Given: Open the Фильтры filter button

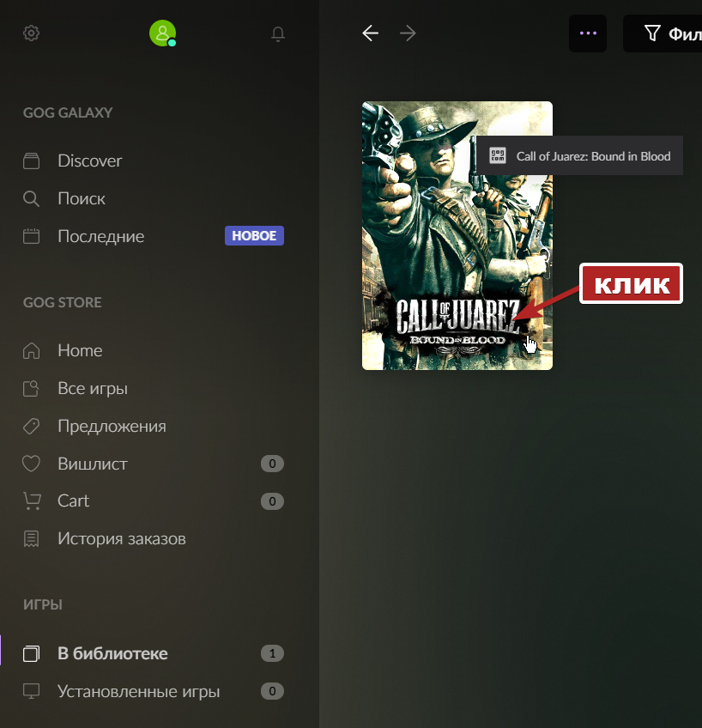Looking at the screenshot, I should pos(663,33).
